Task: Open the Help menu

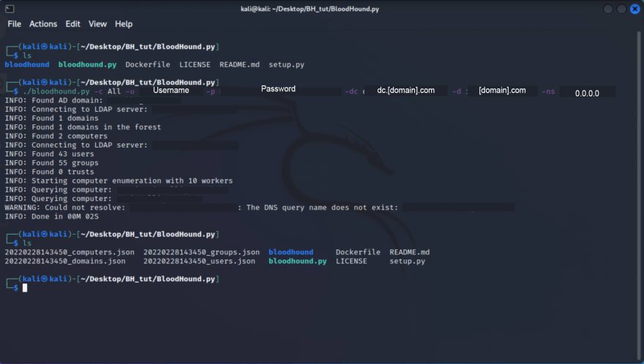Action: (124, 24)
